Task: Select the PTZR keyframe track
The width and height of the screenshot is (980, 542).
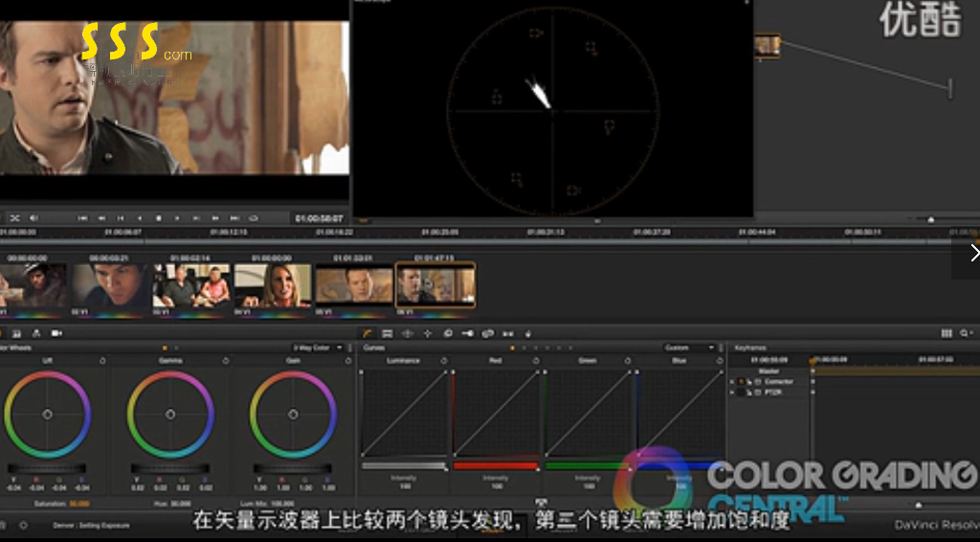Action: coord(772,392)
